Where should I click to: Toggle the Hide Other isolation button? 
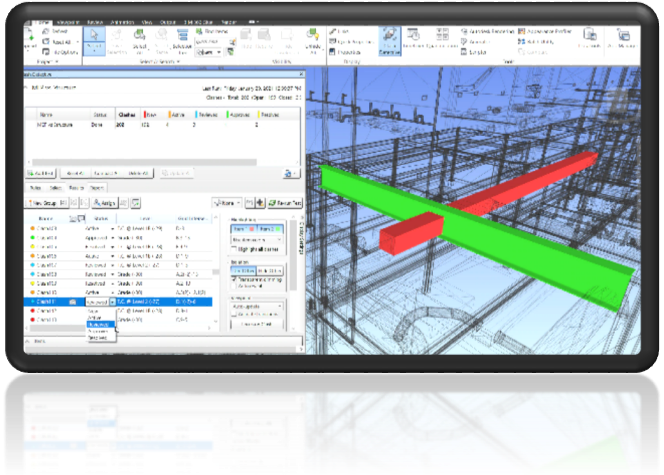pos(270,271)
